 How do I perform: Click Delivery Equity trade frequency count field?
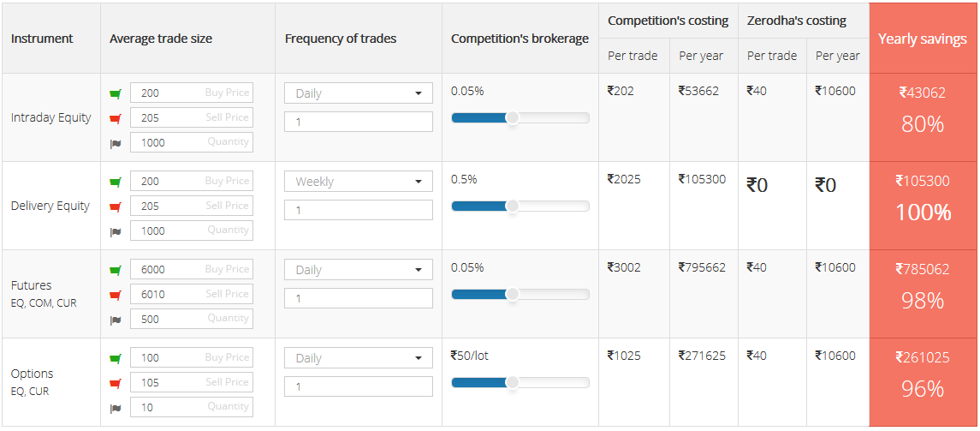[358, 210]
